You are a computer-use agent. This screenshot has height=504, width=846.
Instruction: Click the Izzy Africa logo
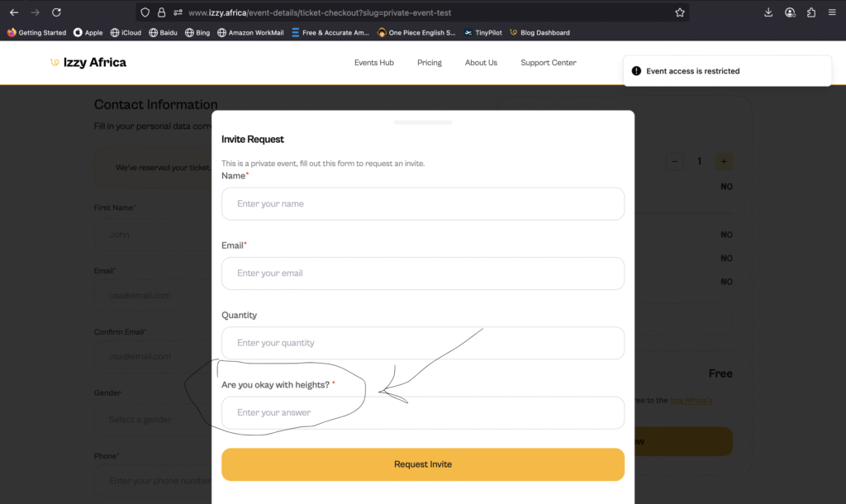[x=88, y=63]
